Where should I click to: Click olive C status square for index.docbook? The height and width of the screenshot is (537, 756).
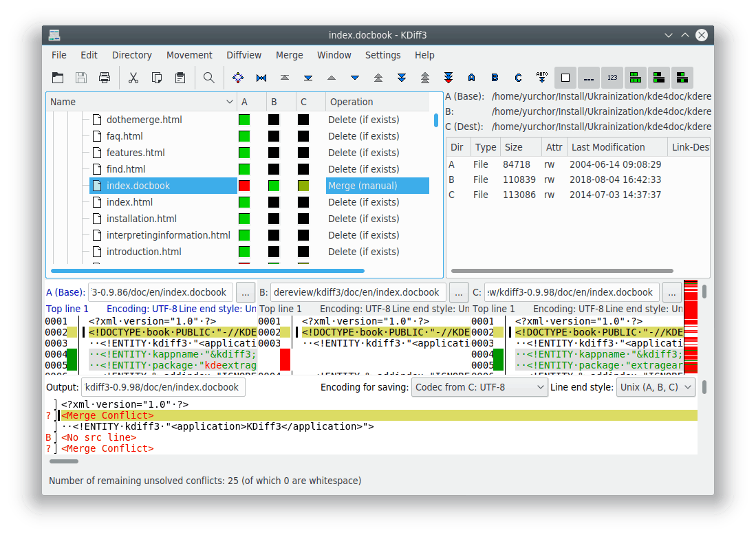(x=303, y=186)
